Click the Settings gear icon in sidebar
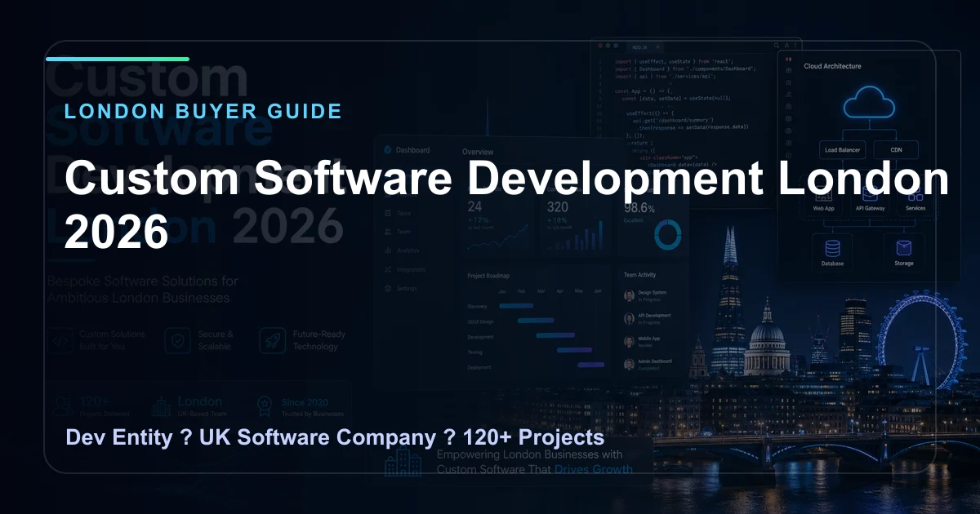 pyautogui.click(x=388, y=288)
